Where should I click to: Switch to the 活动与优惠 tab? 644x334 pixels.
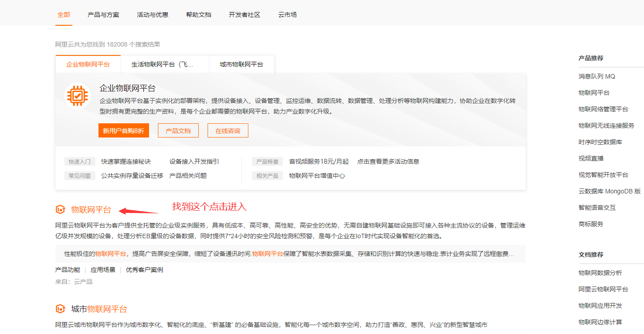153,15
